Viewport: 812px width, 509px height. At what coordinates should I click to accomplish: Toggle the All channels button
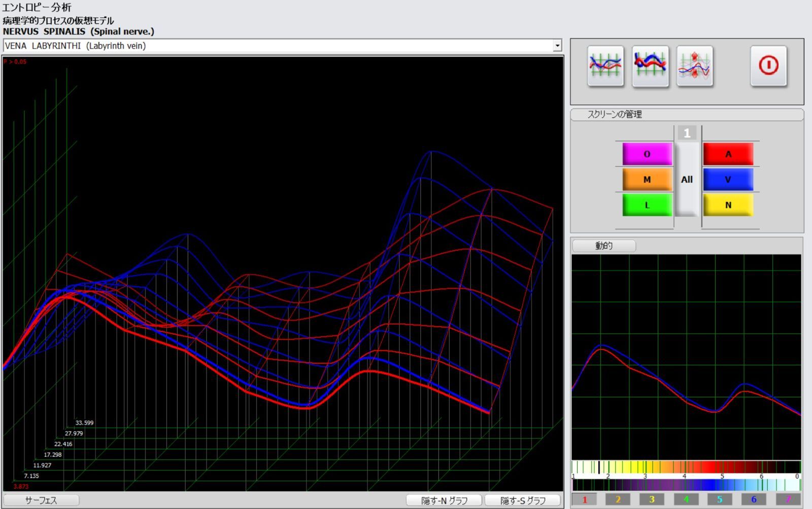pos(687,180)
